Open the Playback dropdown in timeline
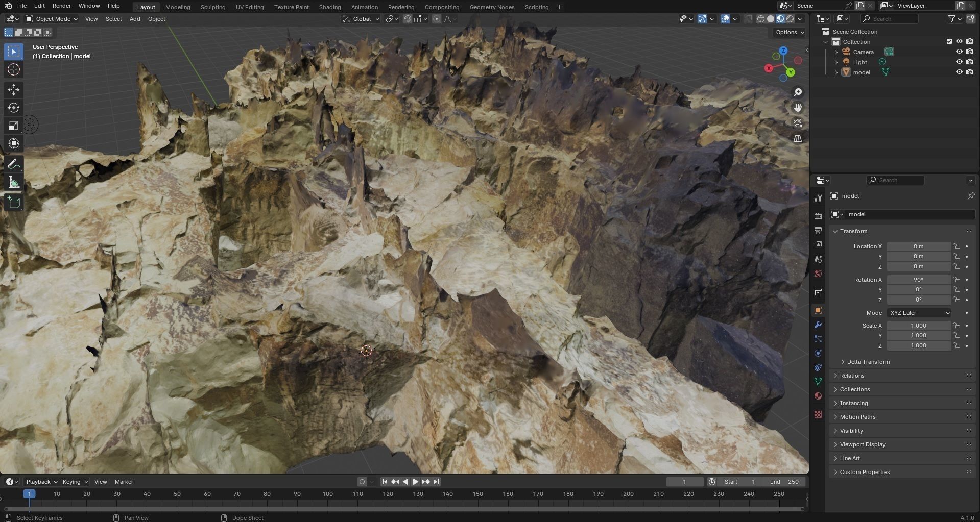The image size is (980, 522). 41,482
